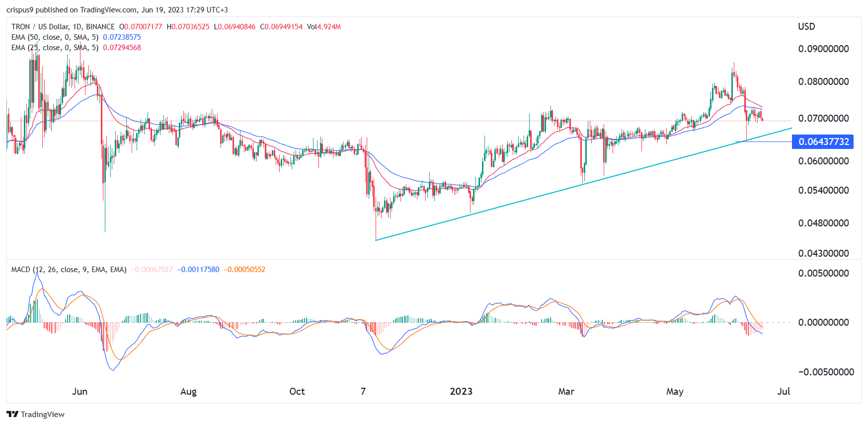Click the Jun label on time axis
The image size is (868, 425).
pos(79,391)
